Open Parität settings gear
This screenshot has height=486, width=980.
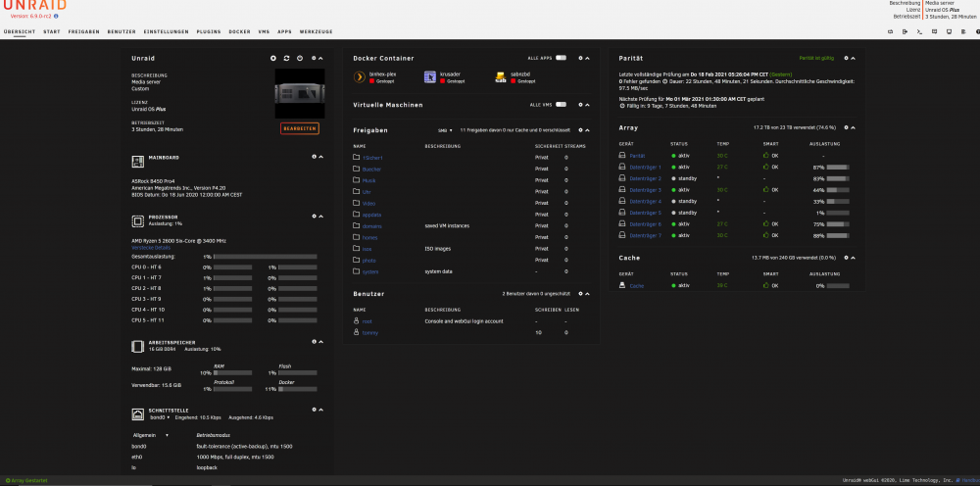[847, 58]
